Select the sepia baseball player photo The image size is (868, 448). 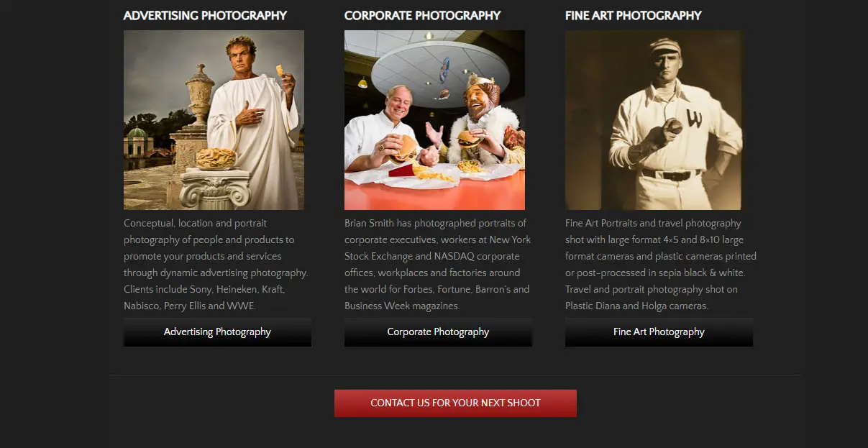pyautogui.click(x=653, y=120)
